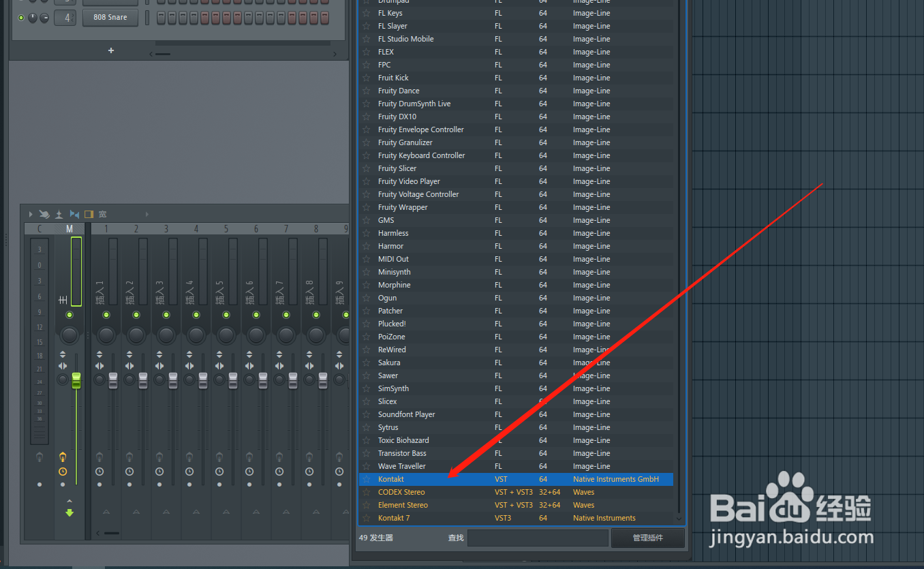Select Master track M header
The width and height of the screenshot is (924, 569).
point(70,229)
